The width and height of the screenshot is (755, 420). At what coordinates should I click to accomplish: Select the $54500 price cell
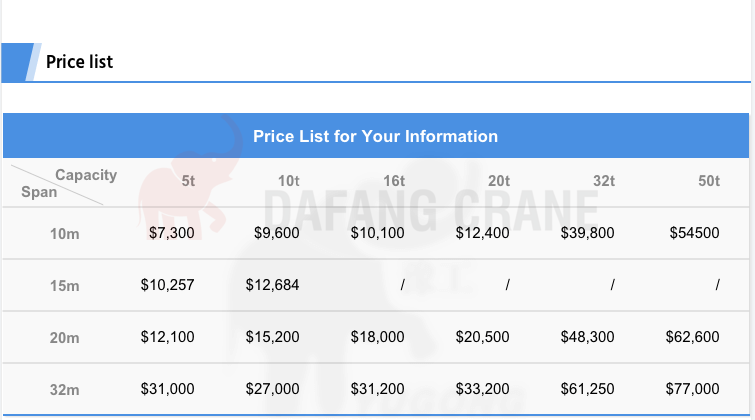click(x=694, y=233)
